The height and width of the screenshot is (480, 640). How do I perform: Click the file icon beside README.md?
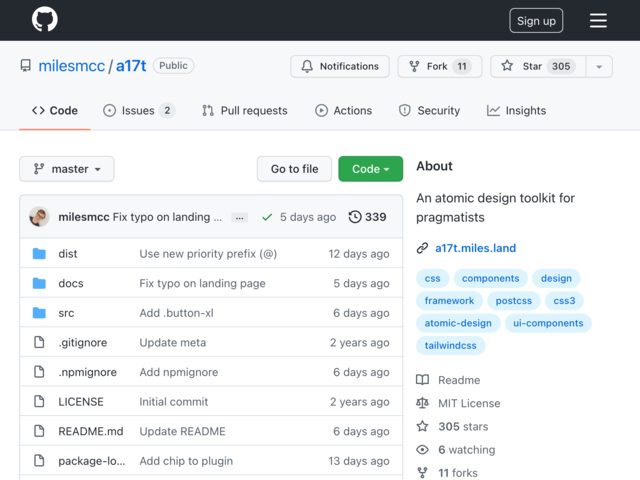[39, 431]
